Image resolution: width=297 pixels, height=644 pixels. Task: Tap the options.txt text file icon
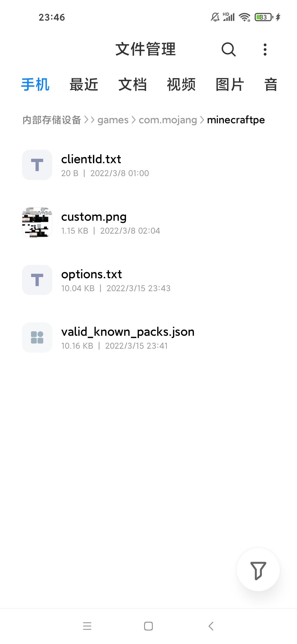point(37,280)
